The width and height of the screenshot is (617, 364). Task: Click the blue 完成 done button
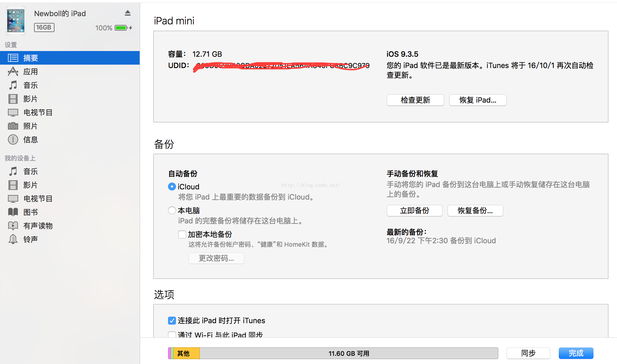(576, 353)
